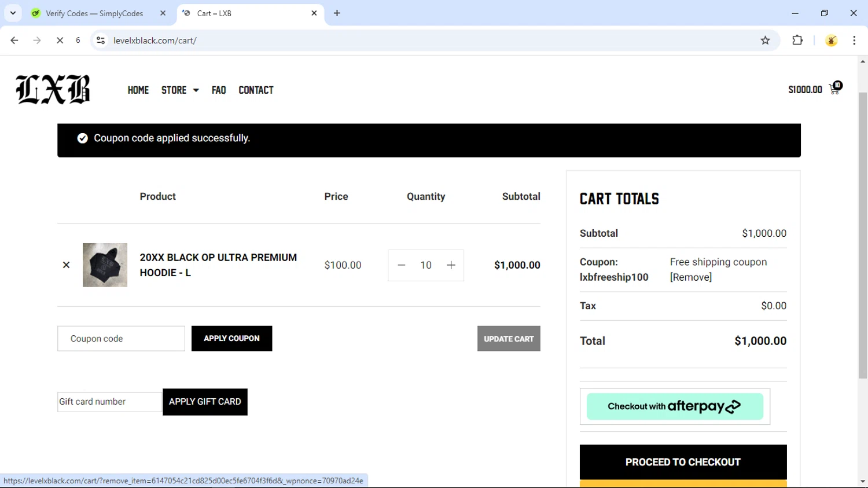Go back in browser history
Screen dimensions: 868x488
click(14, 41)
